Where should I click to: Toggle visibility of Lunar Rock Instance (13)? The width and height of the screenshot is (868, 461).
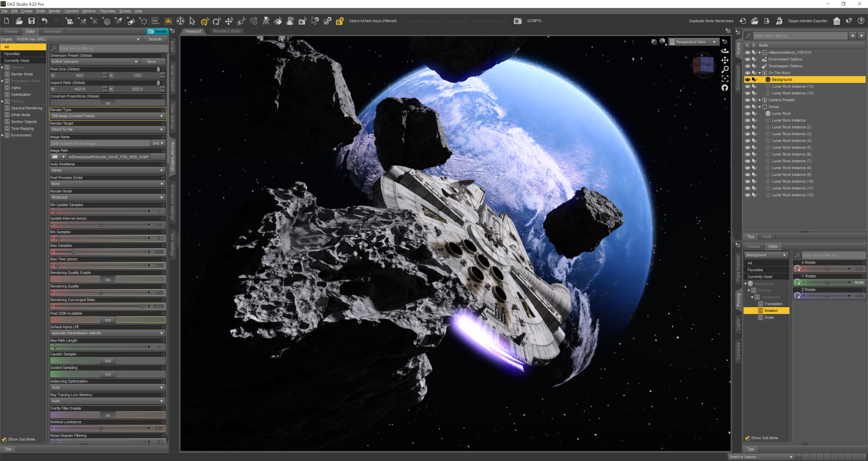tap(747, 86)
